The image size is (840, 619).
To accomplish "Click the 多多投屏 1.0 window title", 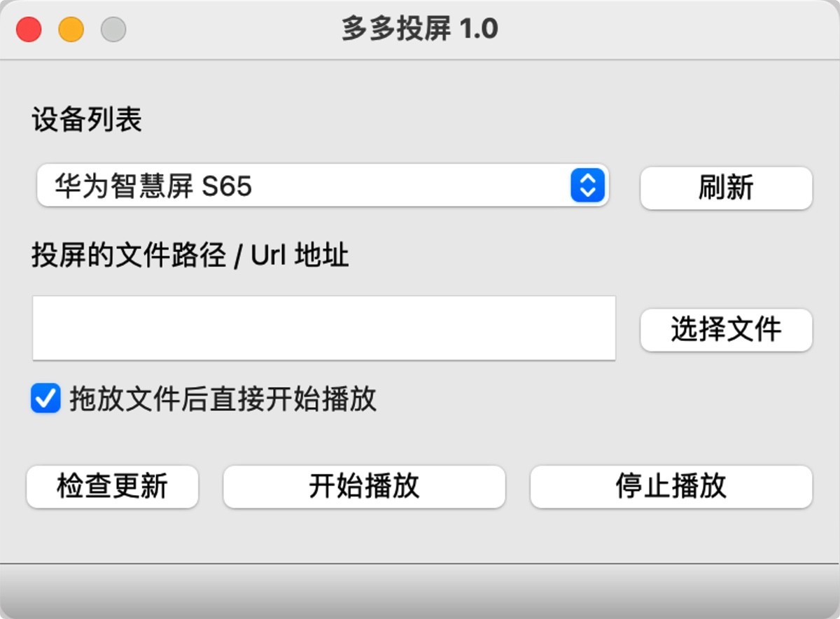I will click(x=419, y=29).
